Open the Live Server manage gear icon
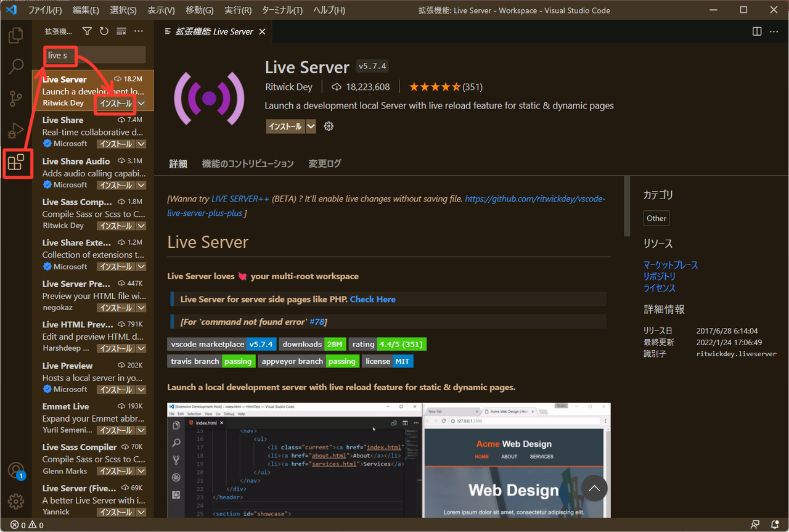 [329, 126]
